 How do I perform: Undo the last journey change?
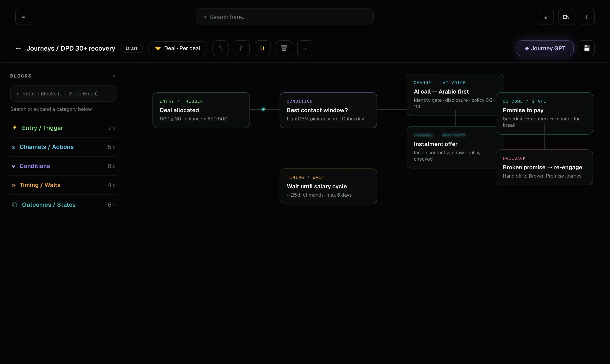[220, 48]
